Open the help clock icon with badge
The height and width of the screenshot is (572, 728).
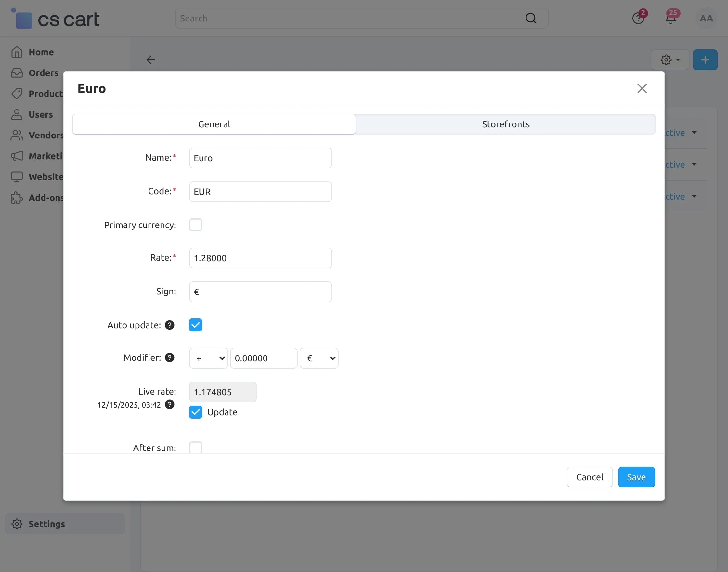click(638, 19)
